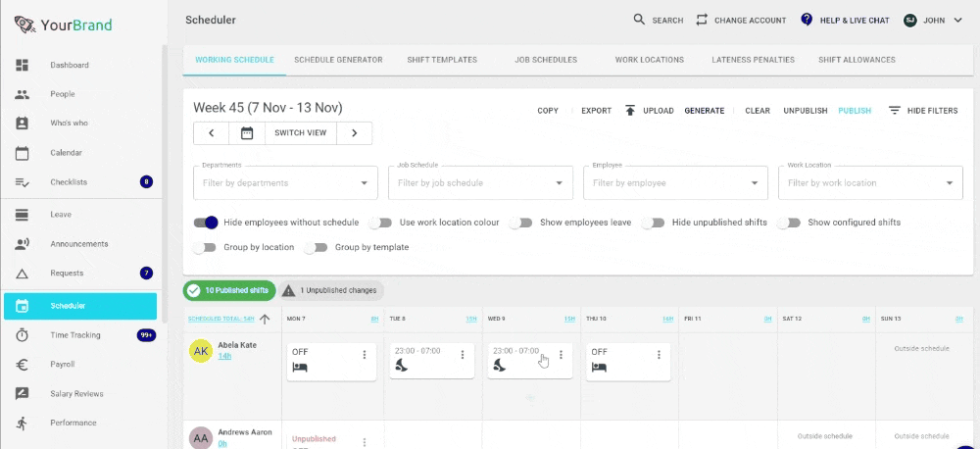Open options menu for Monday OFF shift
The width and height of the screenshot is (980, 449).
365,355
